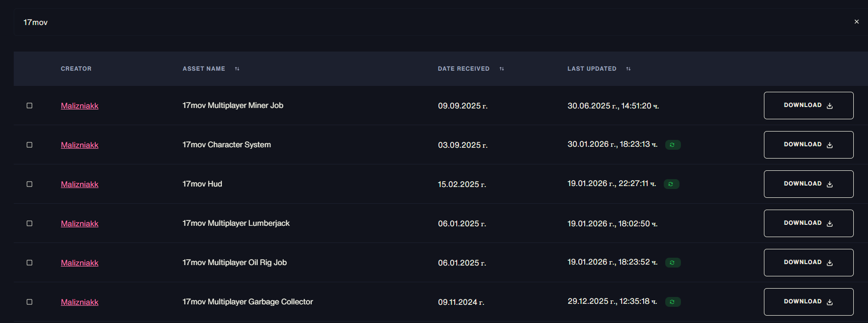Click the Creator column header
The height and width of the screenshot is (323, 868).
[76, 69]
